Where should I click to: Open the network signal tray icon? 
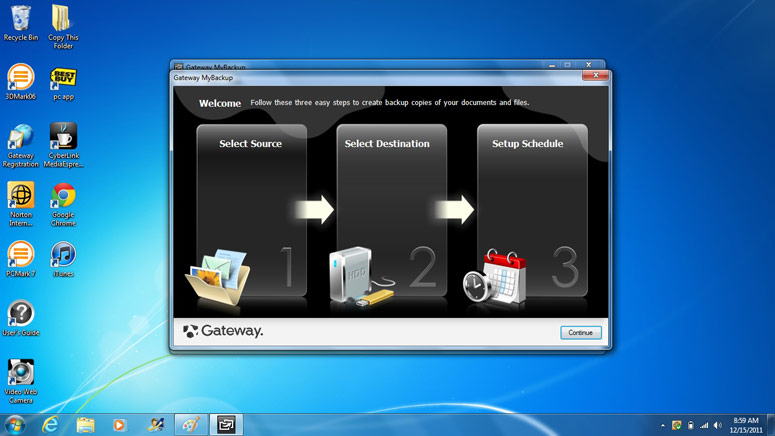pos(704,425)
